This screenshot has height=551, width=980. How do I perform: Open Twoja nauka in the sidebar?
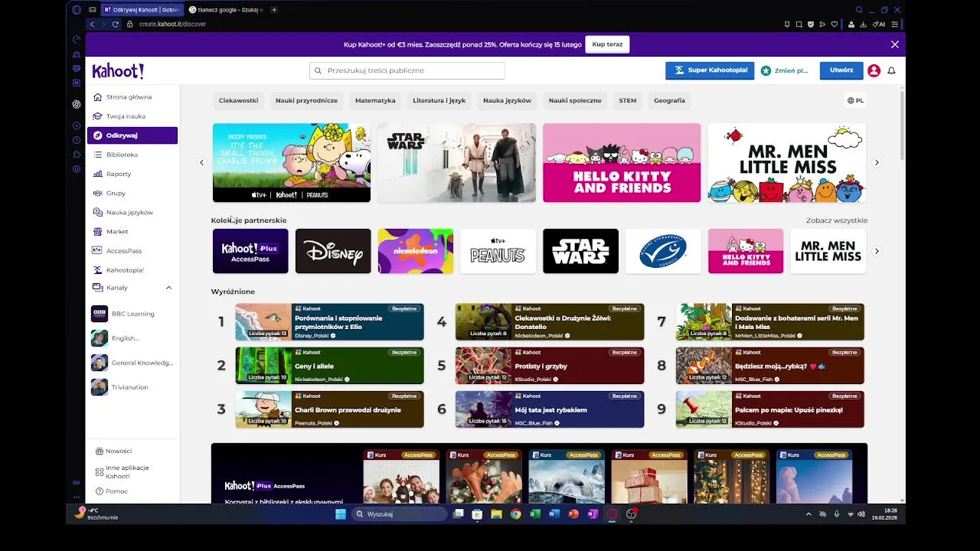tap(132, 116)
